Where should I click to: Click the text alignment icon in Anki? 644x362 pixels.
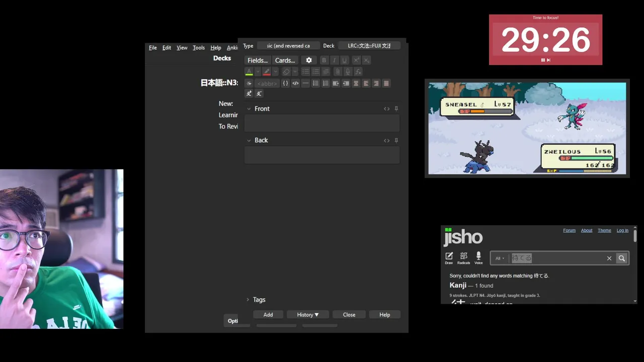(326, 72)
